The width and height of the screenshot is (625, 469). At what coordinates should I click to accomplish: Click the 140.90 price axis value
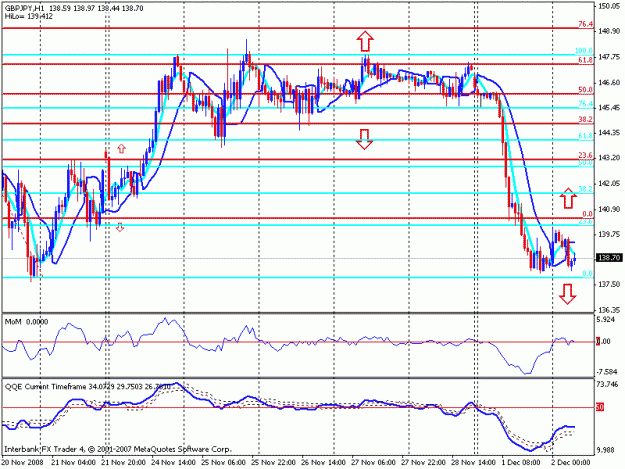609,209
